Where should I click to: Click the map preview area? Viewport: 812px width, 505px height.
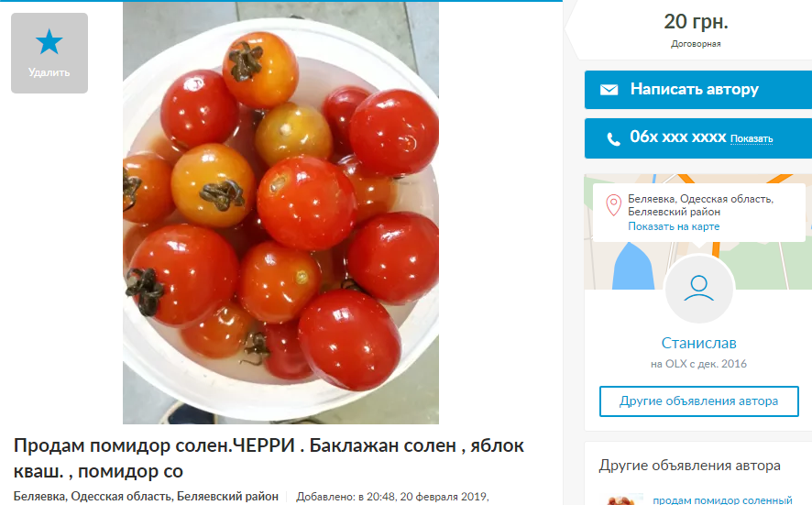[698, 232]
